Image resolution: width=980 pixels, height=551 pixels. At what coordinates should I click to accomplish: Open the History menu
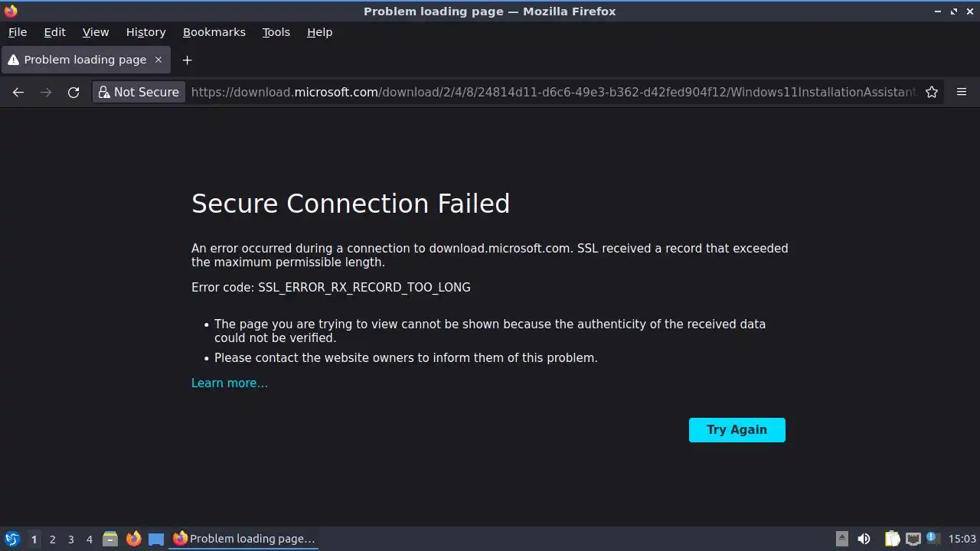(x=145, y=32)
